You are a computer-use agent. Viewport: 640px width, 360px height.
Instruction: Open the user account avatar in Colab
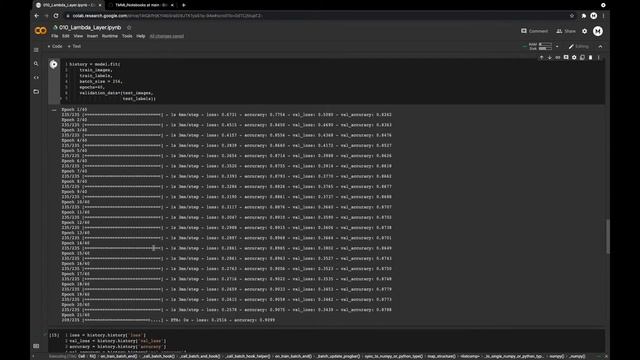[598, 31]
